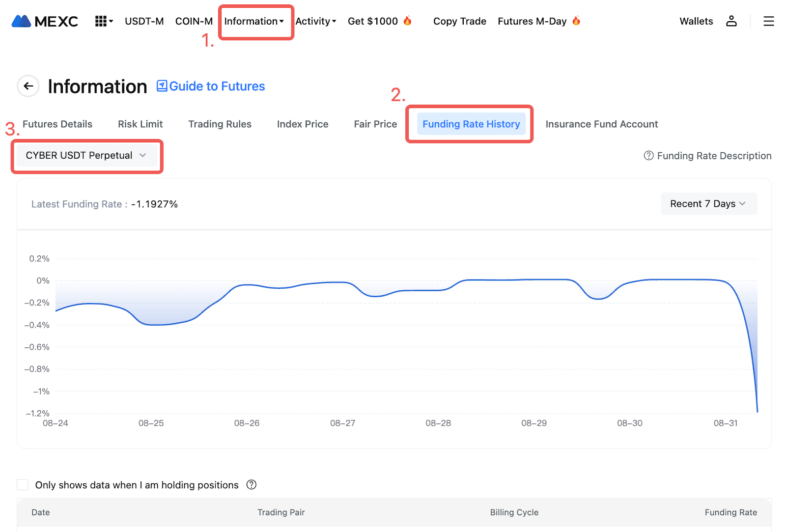The height and width of the screenshot is (532, 786).
Task: Open the Copy Trade link
Action: click(459, 21)
